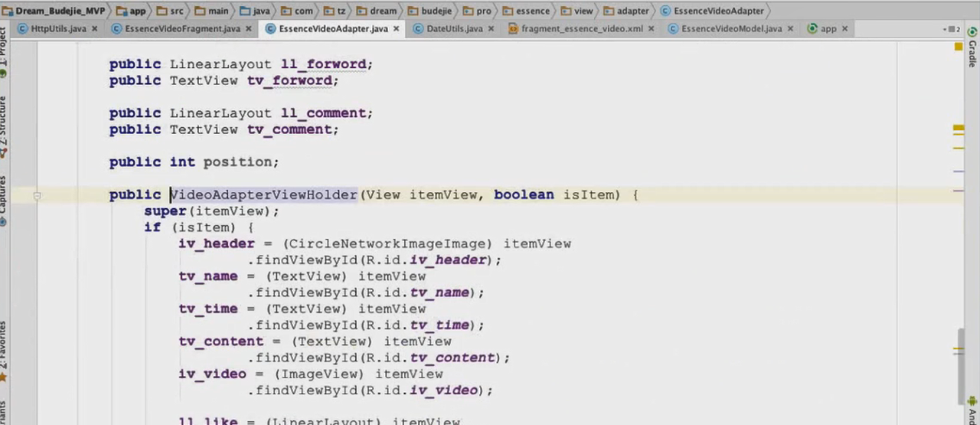Click R.id.iv_header resource reference
This screenshot has height=425, width=980.
(x=426, y=260)
